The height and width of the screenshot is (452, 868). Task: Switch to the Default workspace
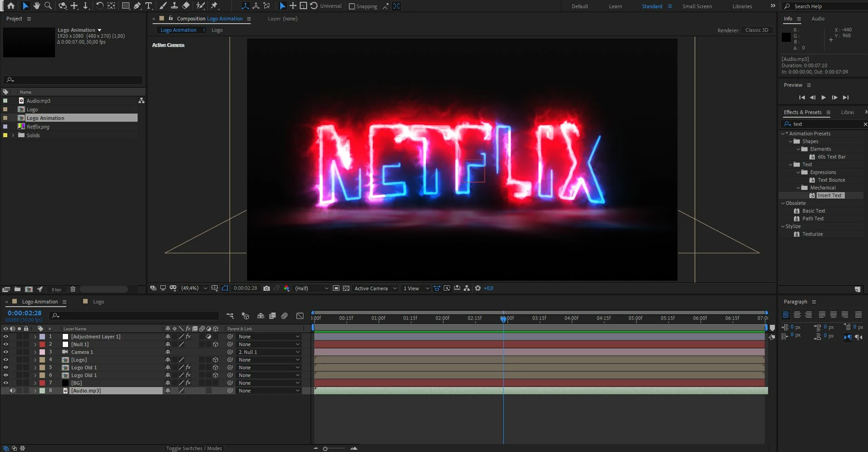pos(580,6)
